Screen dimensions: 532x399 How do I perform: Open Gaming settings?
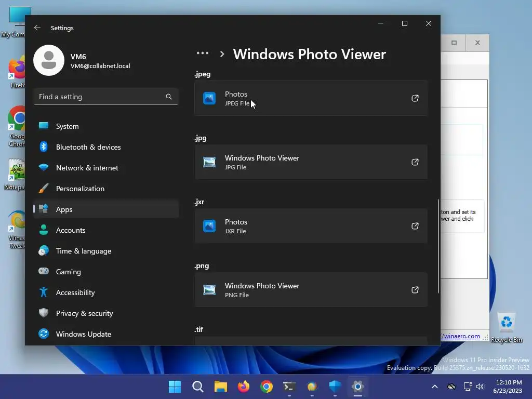pos(106,272)
